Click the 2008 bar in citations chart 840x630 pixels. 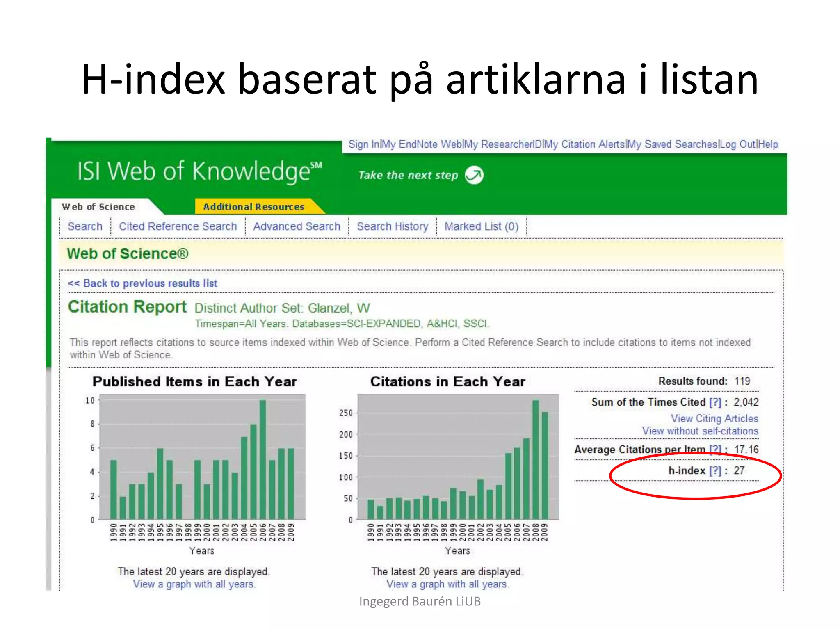(x=535, y=459)
